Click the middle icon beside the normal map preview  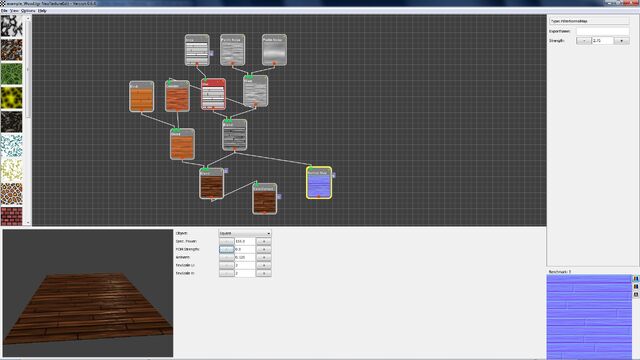tap(636, 287)
